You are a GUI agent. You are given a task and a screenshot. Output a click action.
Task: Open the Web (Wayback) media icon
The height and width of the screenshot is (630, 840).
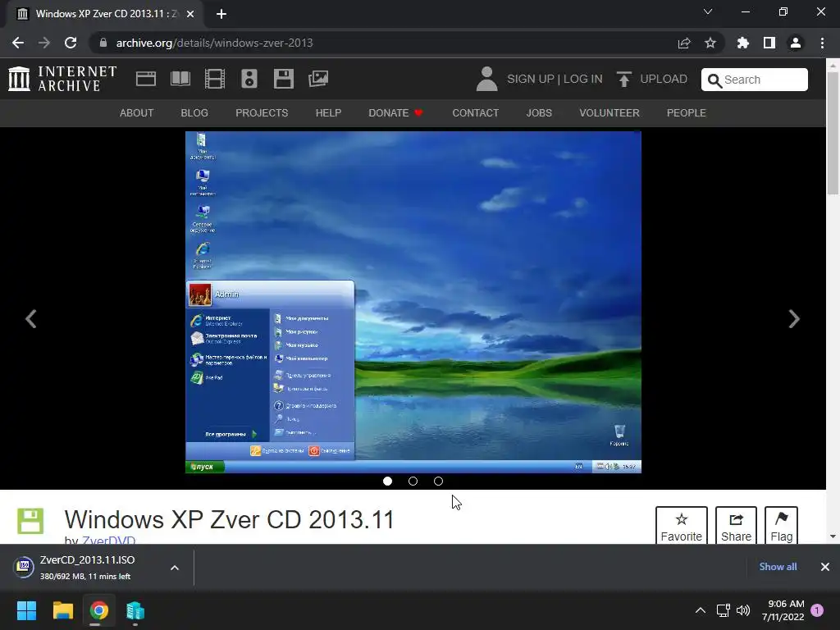(146, 79)
